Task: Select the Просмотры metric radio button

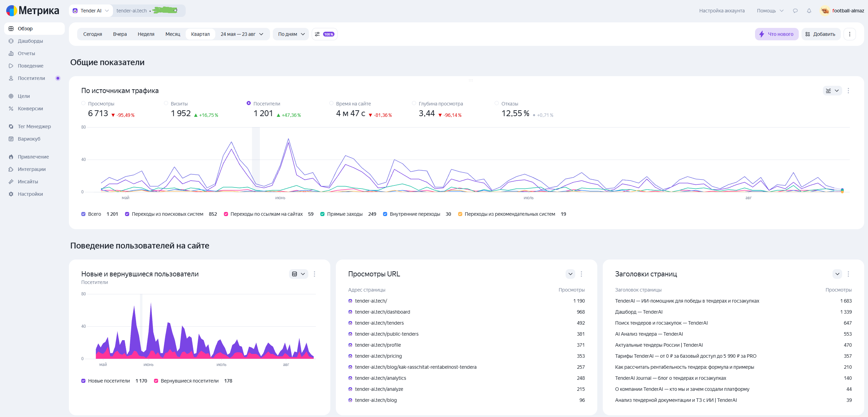Action: [83, 103]
